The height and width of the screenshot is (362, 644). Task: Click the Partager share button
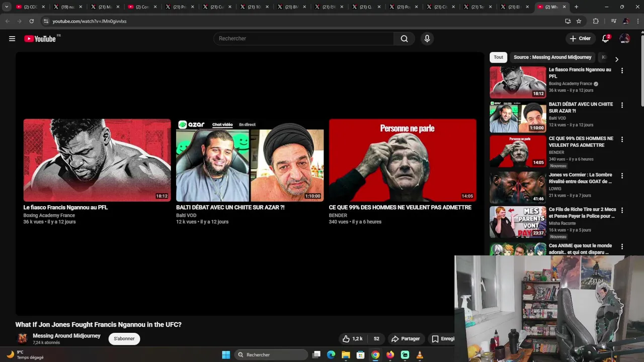(x=406, y=339)
